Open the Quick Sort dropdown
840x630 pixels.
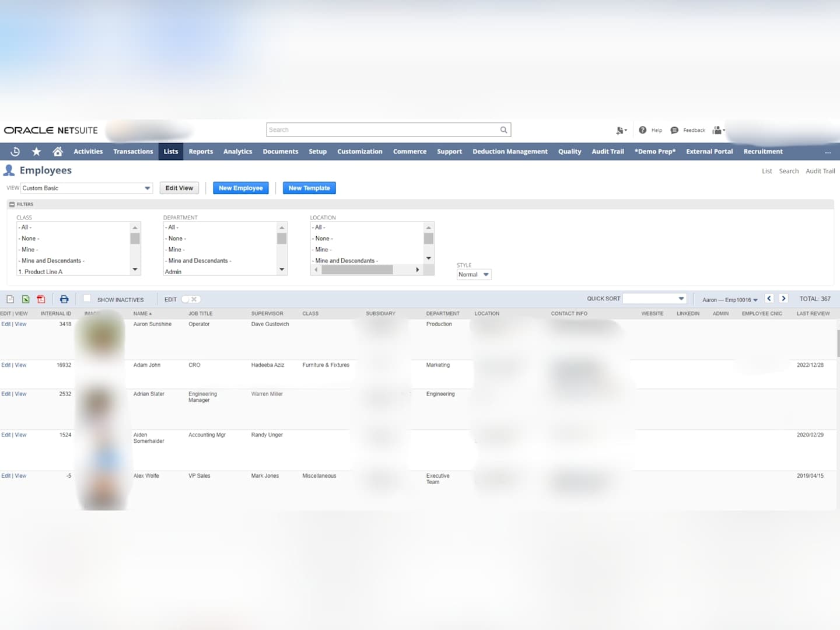pyautogui.click(x=654, y=299)
